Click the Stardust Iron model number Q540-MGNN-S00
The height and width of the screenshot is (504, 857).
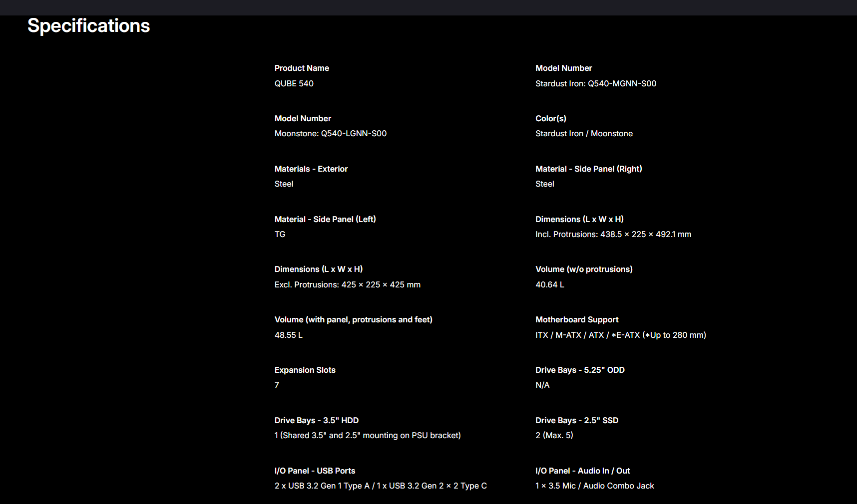(596, 83)
